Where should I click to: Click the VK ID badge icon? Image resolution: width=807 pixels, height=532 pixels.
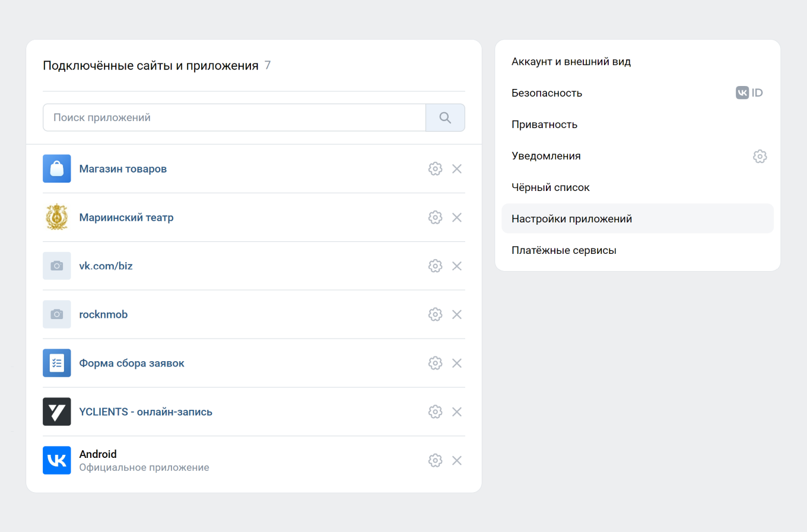click(749, 93)
